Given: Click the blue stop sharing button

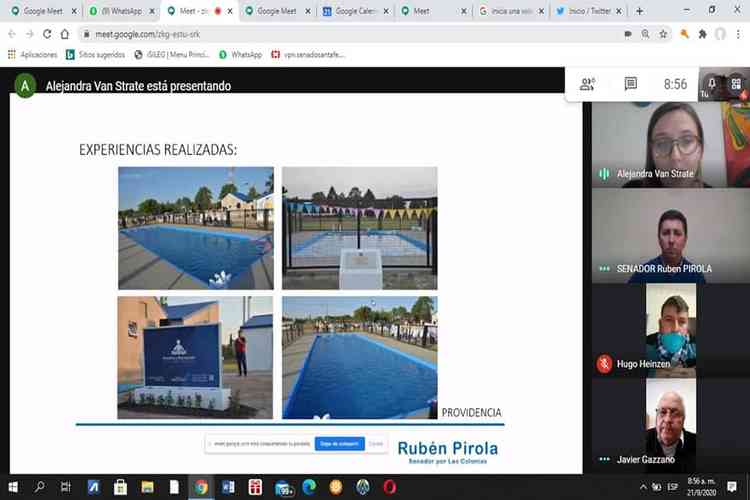Looking at the screenshot, I should tap(339, 444).
